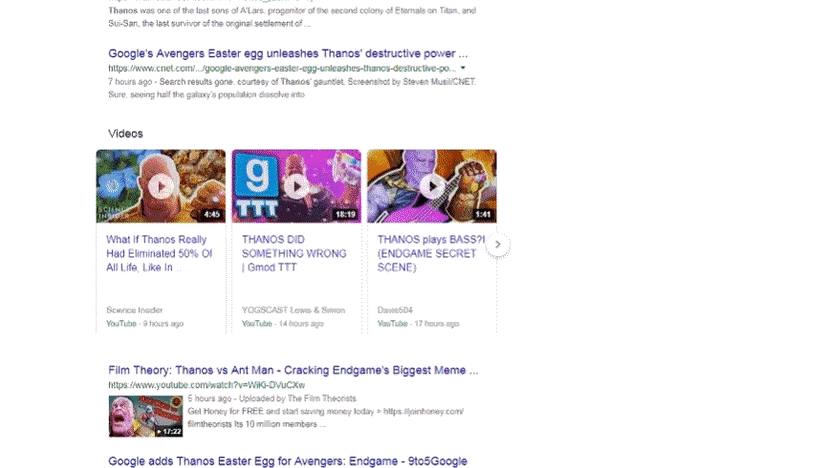The image size is (830, 468).
Task: Play the 'What If Thanos Really' video thumbnail
Action: pyautogui.click(x=161, y=186)
